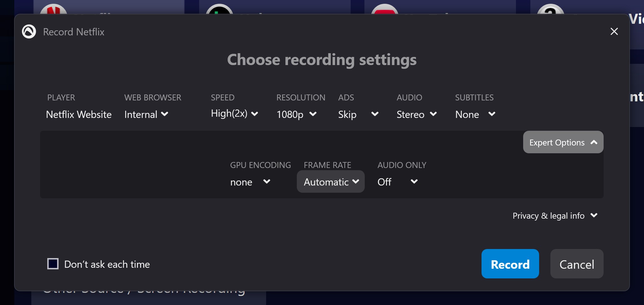Open the Resolution dropdown set to 1080p
Screen dimensions: 644x305
(296, 114)
